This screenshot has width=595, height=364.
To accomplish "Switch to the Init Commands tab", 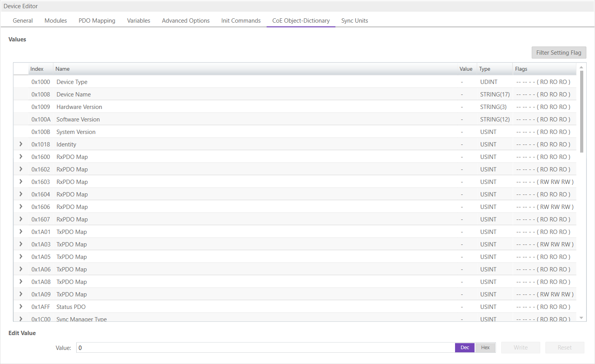I will click(241, 21).
